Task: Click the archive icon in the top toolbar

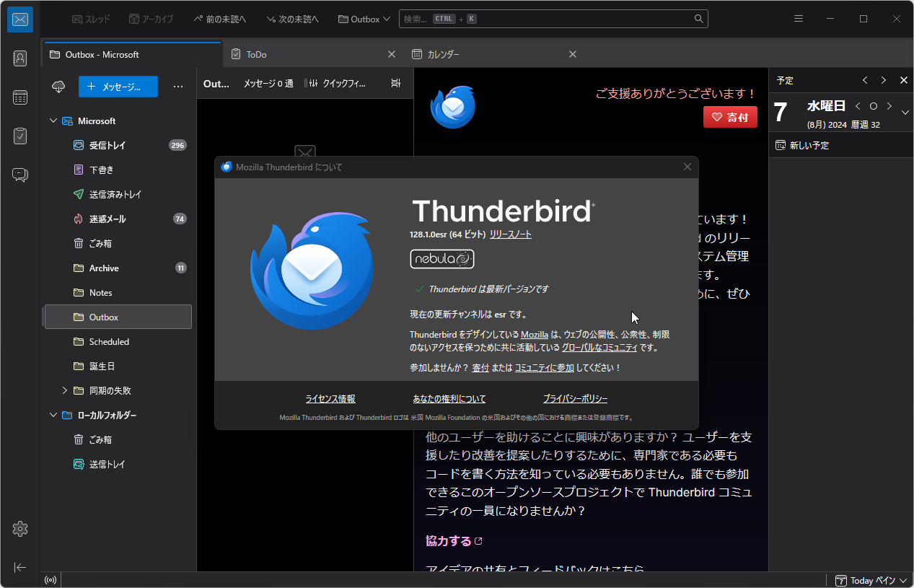Action: click(151, 19)
